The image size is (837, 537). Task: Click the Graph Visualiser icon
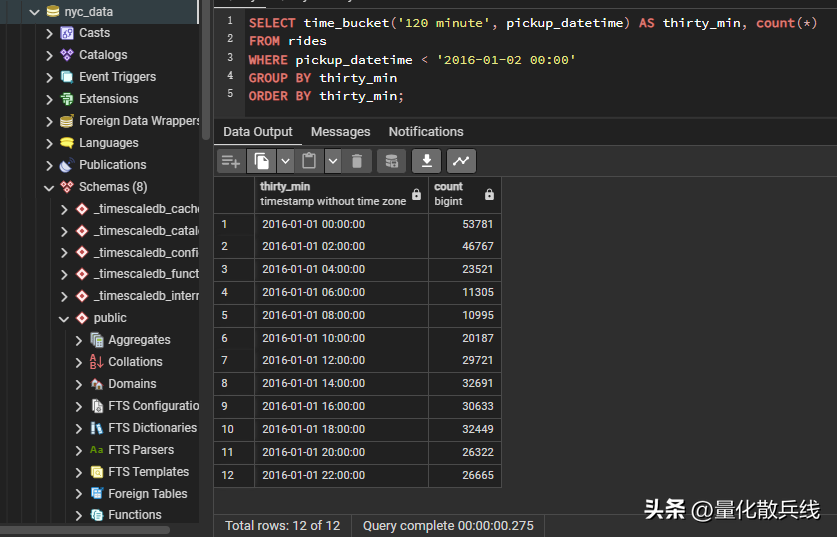coord(461,161)
